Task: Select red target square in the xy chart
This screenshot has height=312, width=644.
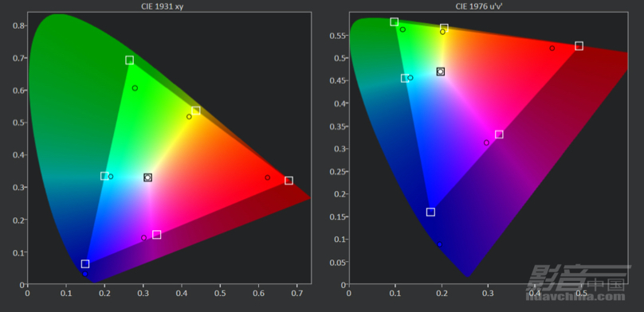Action: [x=289, y=181]
